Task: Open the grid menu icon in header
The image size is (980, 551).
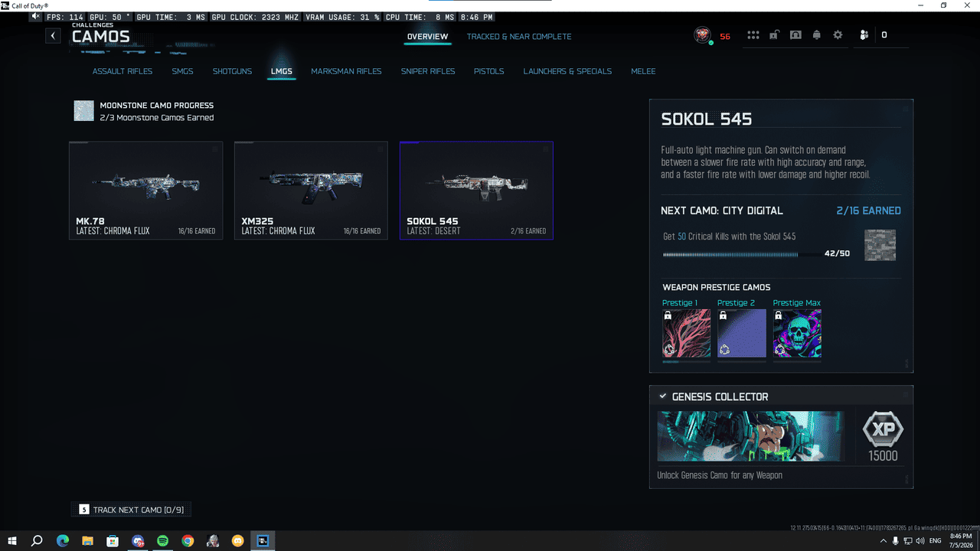Action: tap(753, 35)
